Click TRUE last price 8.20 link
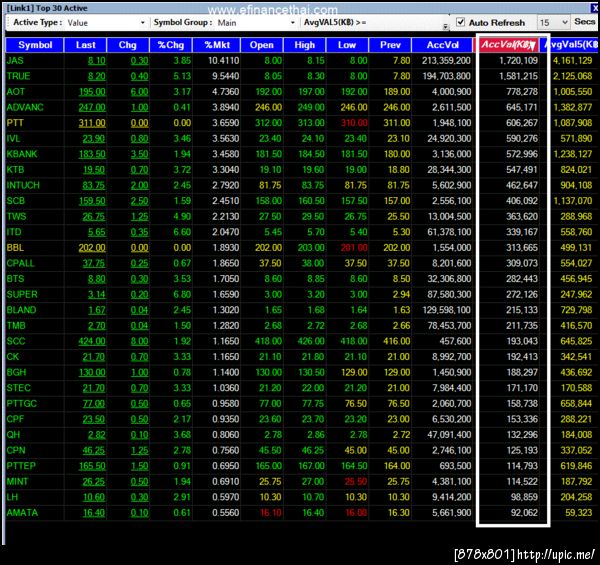600x565 pixels. click(96, 77)
